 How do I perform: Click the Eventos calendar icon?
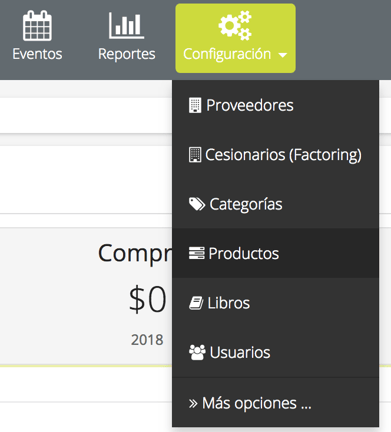37,26
